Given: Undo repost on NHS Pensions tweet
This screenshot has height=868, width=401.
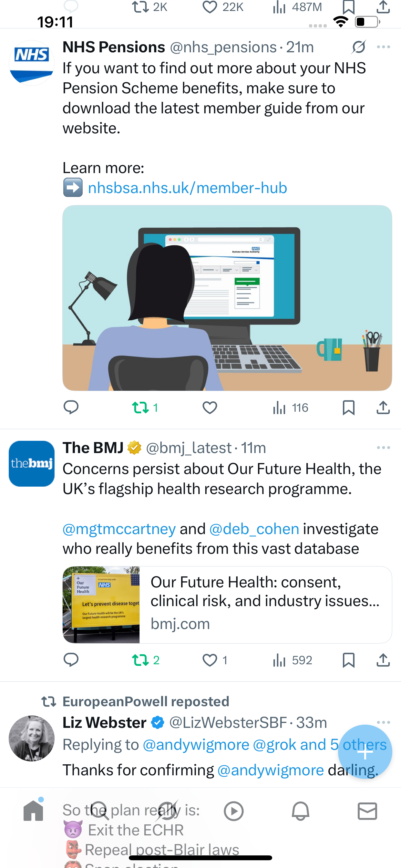Looking at the screenshot, I should point(141,408).
